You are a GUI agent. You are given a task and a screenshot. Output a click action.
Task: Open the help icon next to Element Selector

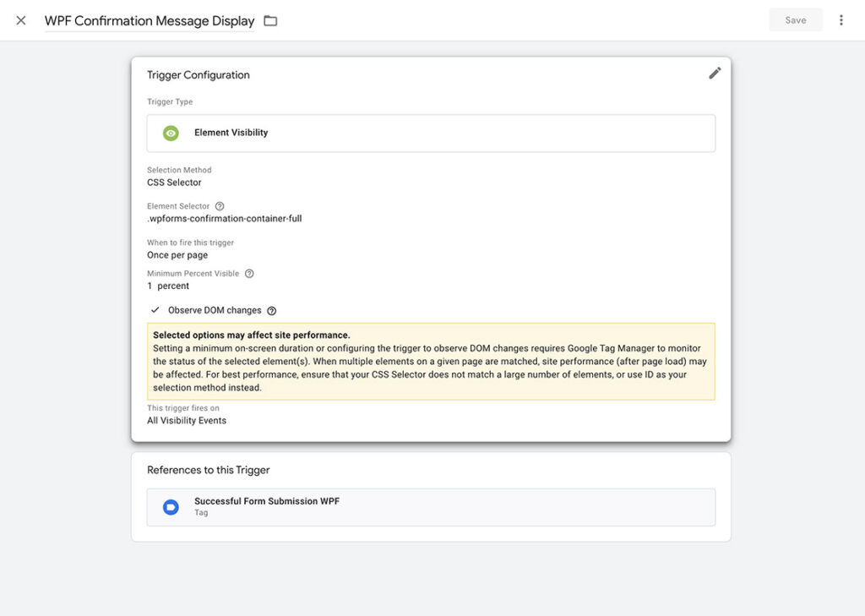click(x=220, y=205)
